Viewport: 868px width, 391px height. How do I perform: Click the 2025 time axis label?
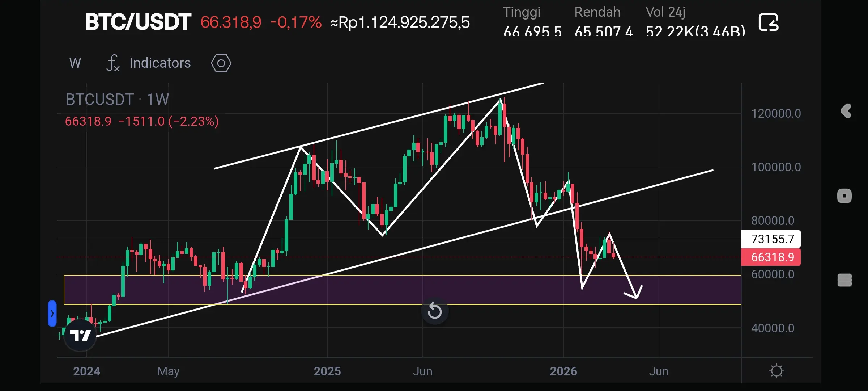pyautogui.click(x=327, y=371)
